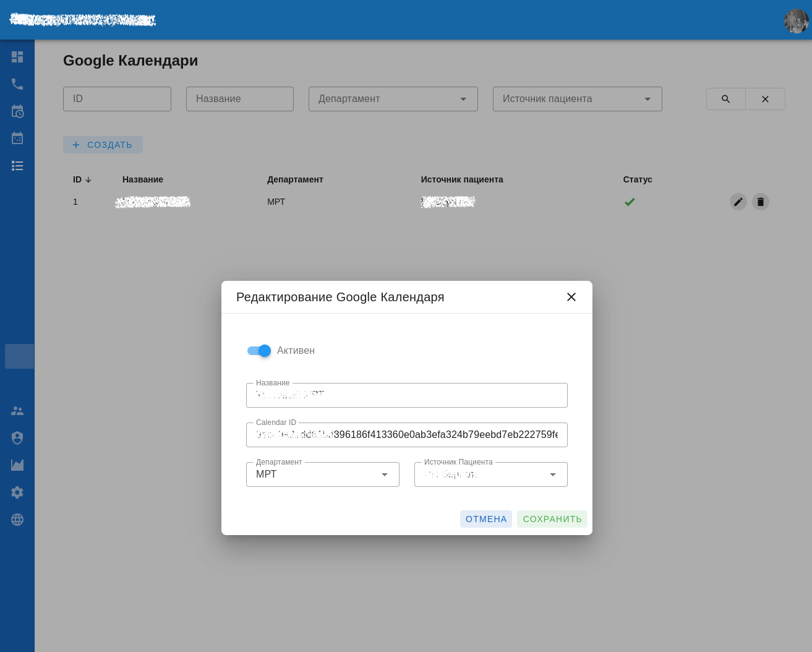Click the МРТ cell in row 1
The height and width of the screenshot is (652, 812).
pos(276,202)
